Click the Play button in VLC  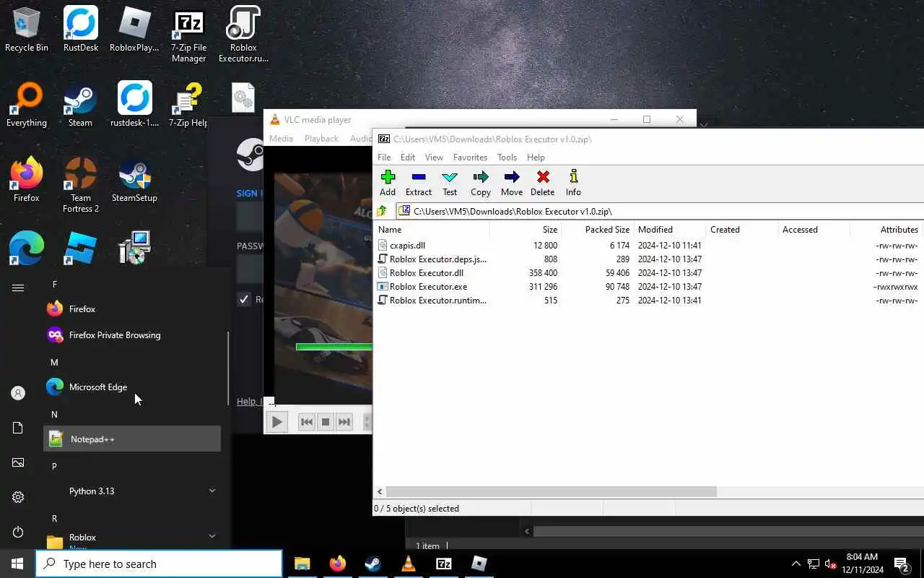coord(276,422)
